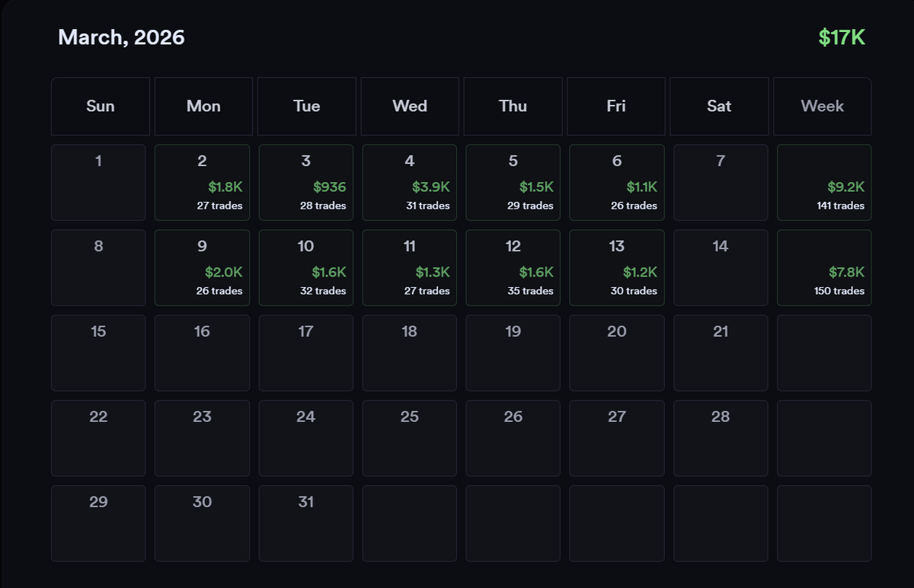The width and height of the screenshot is (914, 588).
Task: Click the 31 trades label
Action: click(427, 206)
